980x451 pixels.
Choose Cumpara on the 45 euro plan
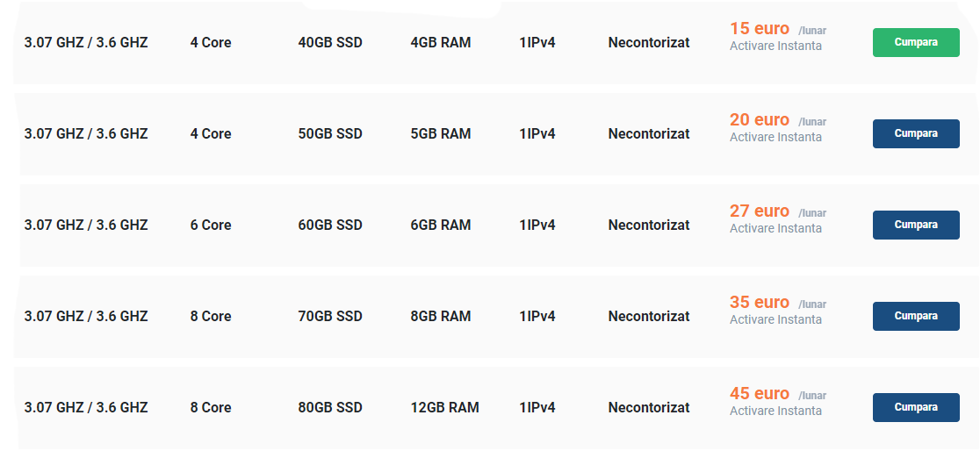point(916,407)
